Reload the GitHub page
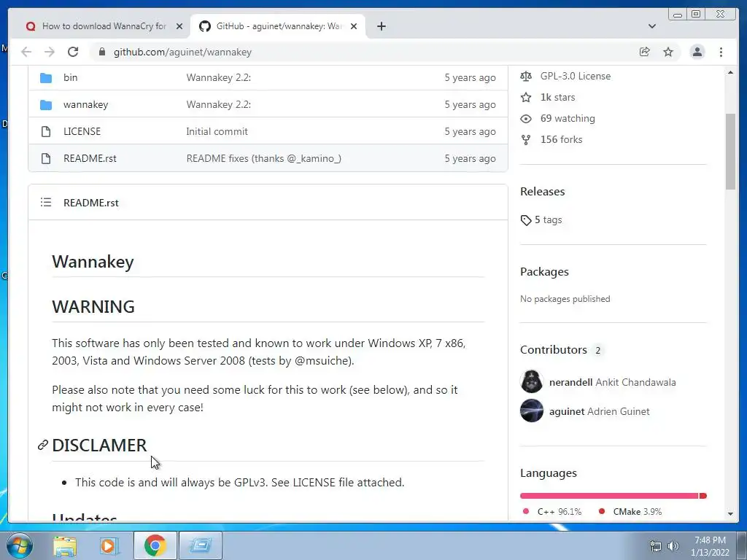The image size is (747, 560). pyautogui.click(x=73, y=52)
